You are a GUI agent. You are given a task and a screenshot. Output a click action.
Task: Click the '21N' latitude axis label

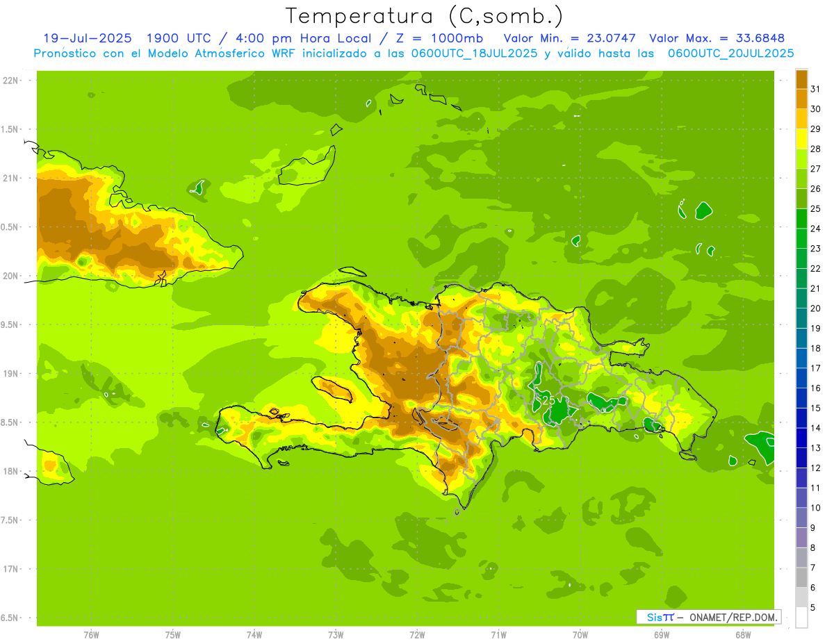point(10,178)
